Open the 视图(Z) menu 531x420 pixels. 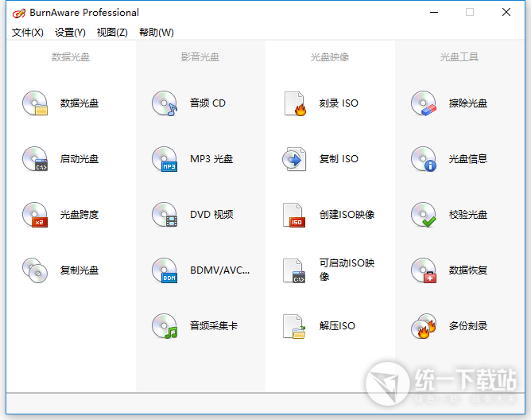coord(112,33)
